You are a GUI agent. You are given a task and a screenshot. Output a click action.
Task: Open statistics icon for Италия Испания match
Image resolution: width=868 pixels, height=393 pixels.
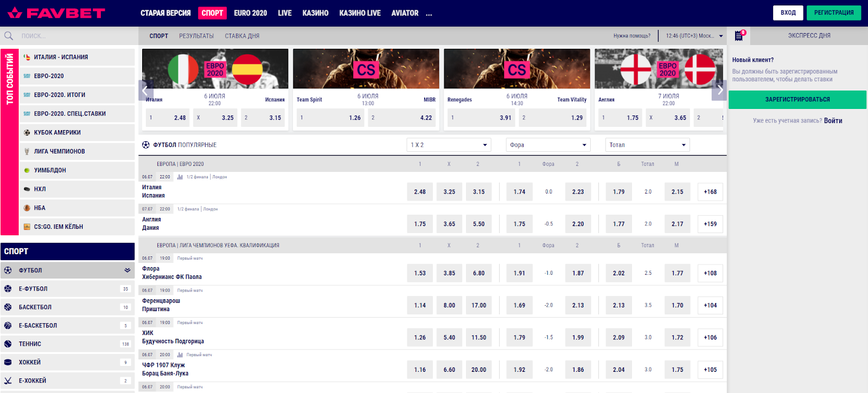(180, 177)
